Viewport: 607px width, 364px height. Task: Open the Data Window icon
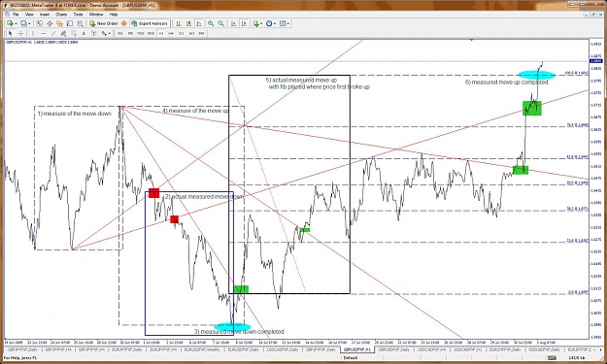(50, 23)
